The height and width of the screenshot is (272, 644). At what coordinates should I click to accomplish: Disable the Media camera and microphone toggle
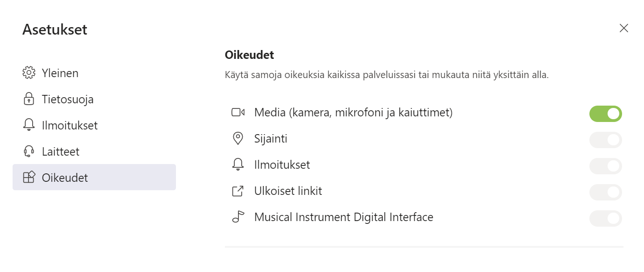coord(605,114)
